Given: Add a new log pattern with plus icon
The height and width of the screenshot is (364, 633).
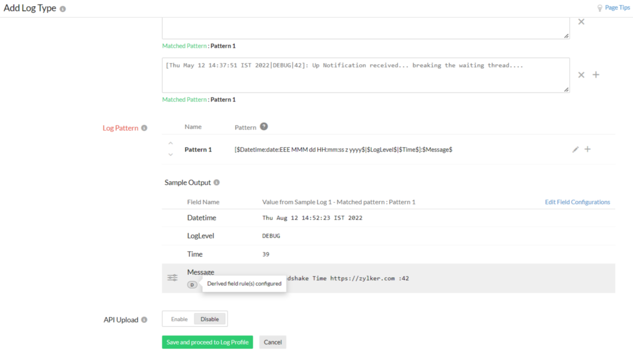Looking at the screenshot, I should pos(587,149).
